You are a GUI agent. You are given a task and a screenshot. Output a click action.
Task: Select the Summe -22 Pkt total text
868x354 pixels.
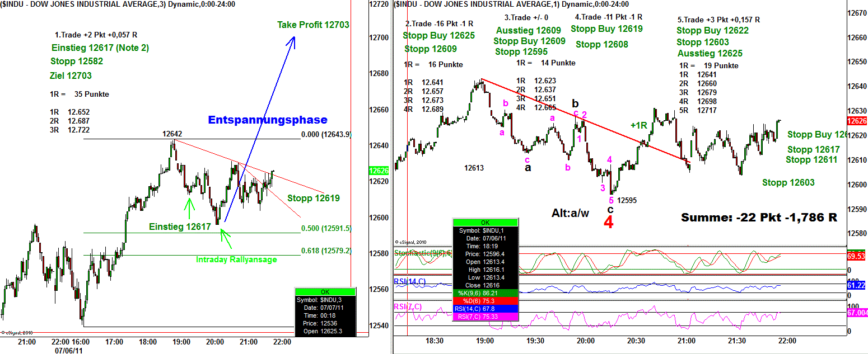click(x=759, y=218)
